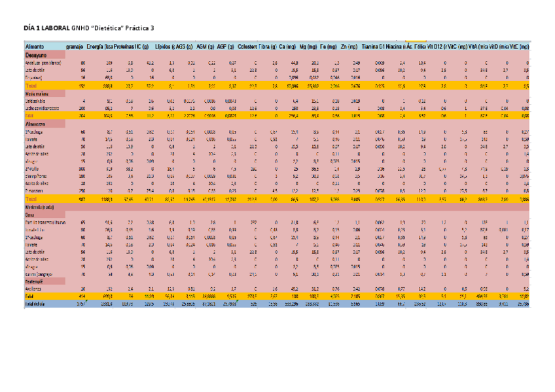555x392 pixels.
Task: Click the 'Media mañana' section label
Action: pyautogui.click(x=37, y=94)
